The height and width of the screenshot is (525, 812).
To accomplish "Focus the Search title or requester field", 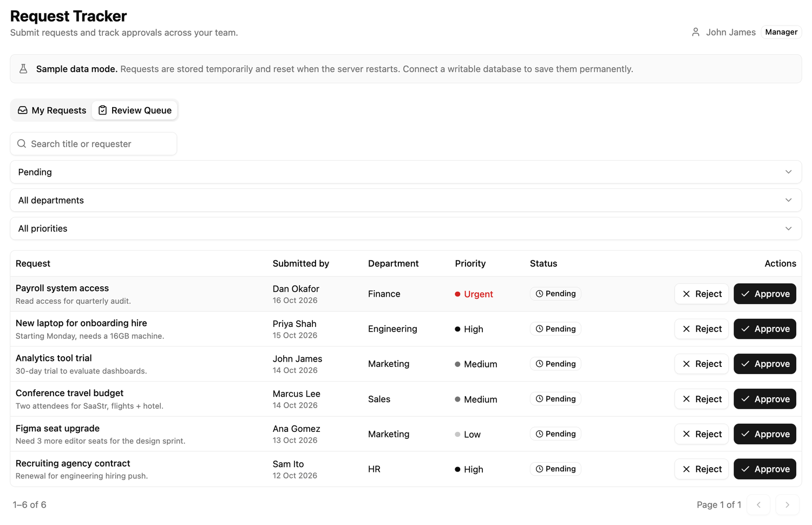I will pos(94,144).
